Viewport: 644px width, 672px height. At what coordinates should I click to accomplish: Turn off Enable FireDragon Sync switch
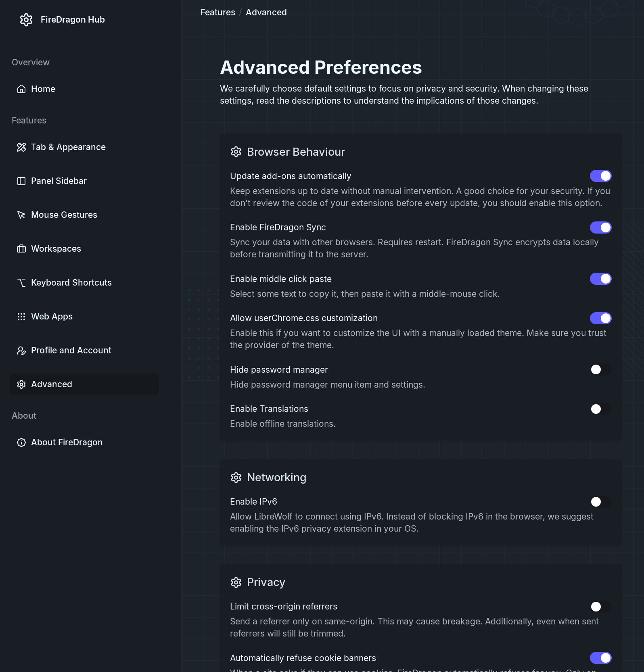pos(600,227)
